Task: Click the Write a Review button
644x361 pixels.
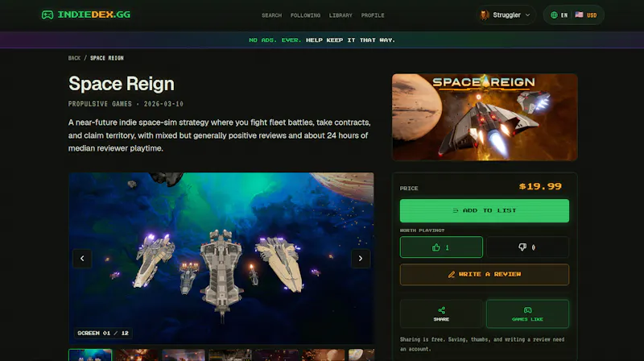Action: click(x=485, y=274)
